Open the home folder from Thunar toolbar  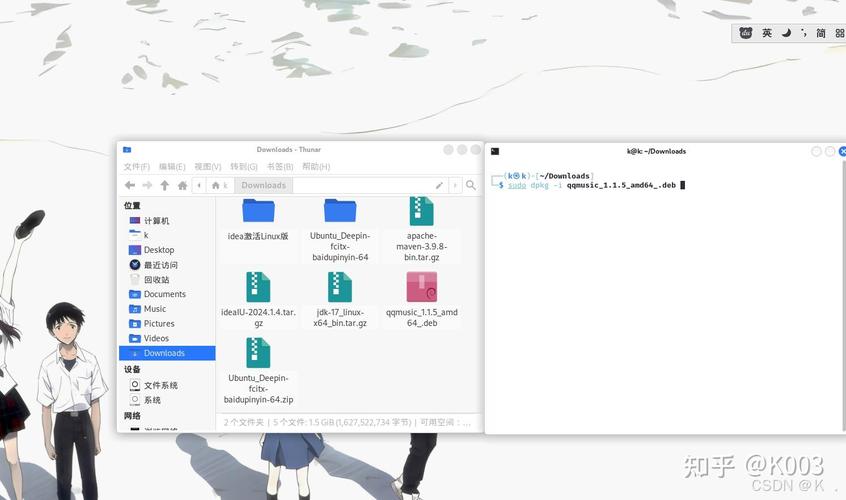pyautogui.click(x=182, y=186)
